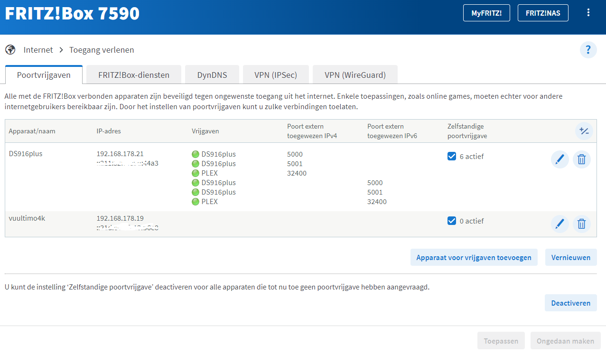Open FRITZ!NAS from the header
The width and height of the screenshot is (606, 364).
tap(542, 13)
